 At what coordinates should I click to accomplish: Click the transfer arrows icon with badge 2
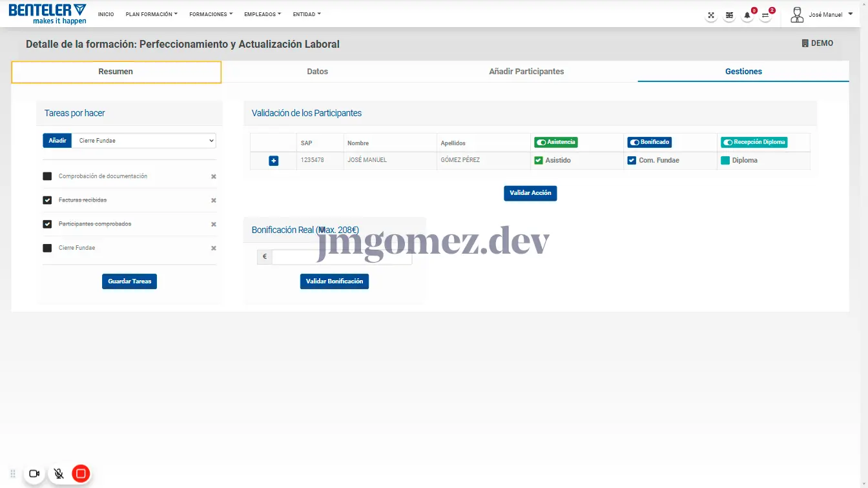point(765,15)
